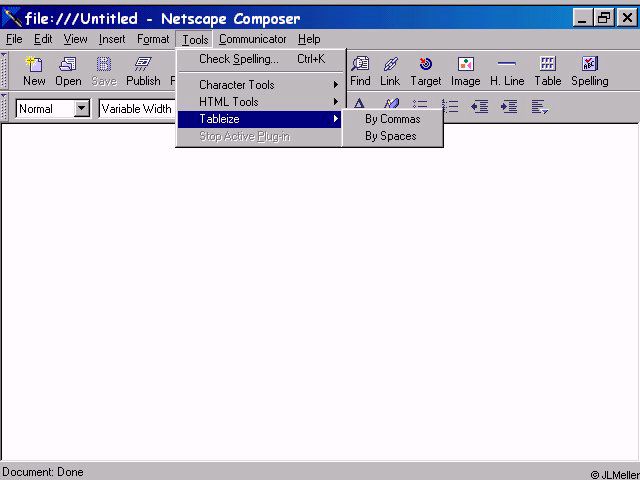Choose Check Spelling from Tools menu
This screenshot has height=480, width=640.
260,59
